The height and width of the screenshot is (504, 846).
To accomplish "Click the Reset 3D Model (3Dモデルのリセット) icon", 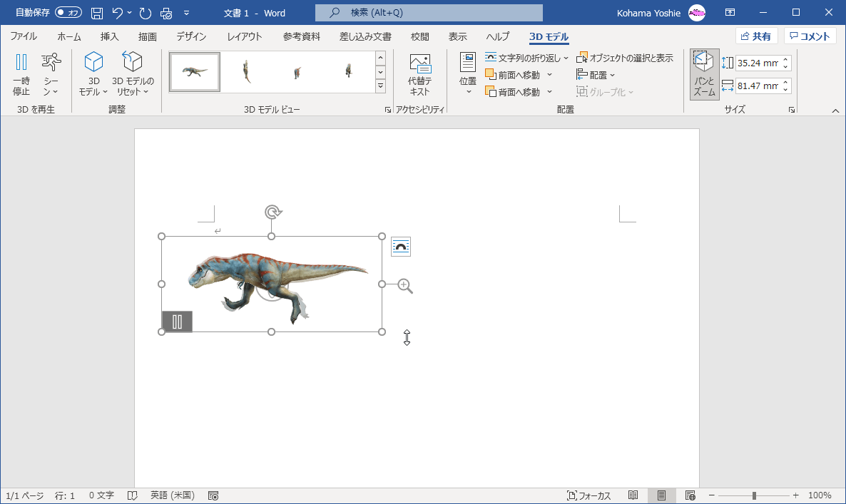I will coord(133,63).
